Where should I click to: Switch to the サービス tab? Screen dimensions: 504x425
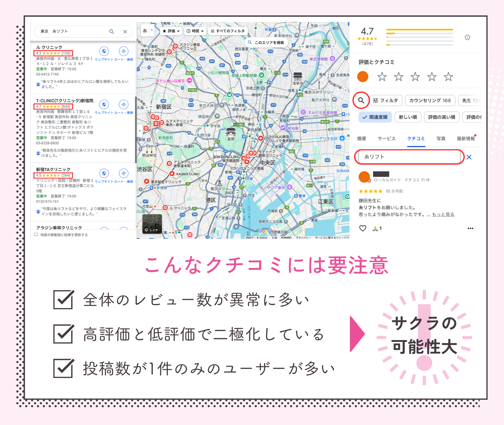[x=387, y=139]
